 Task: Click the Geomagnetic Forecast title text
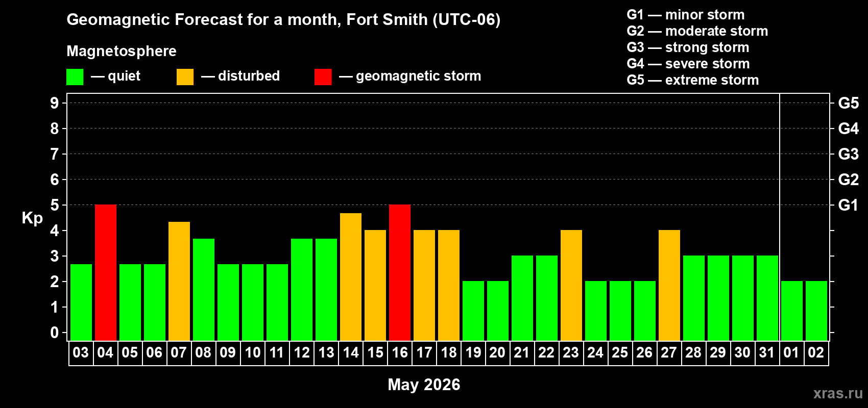click(283, 20)
